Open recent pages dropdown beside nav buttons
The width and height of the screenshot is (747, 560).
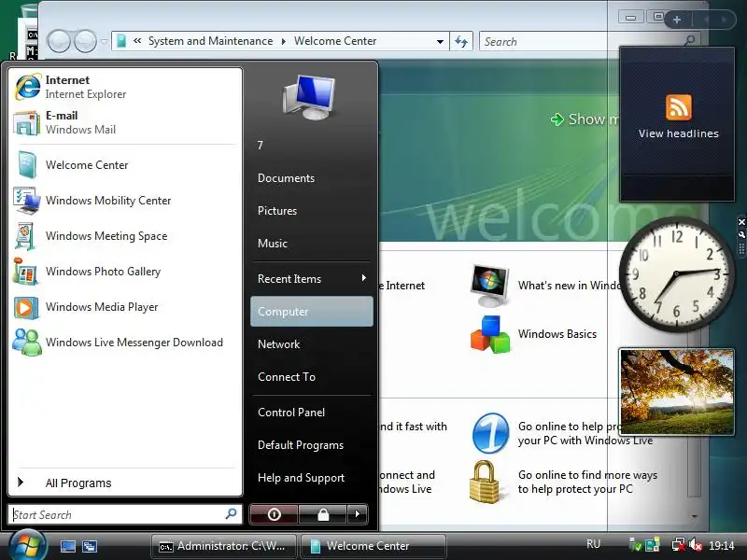pyautogui.click(x=105, y=41)
